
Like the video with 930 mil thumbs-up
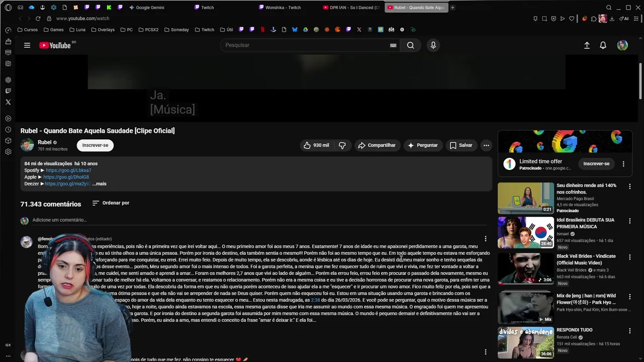(316, 145)
